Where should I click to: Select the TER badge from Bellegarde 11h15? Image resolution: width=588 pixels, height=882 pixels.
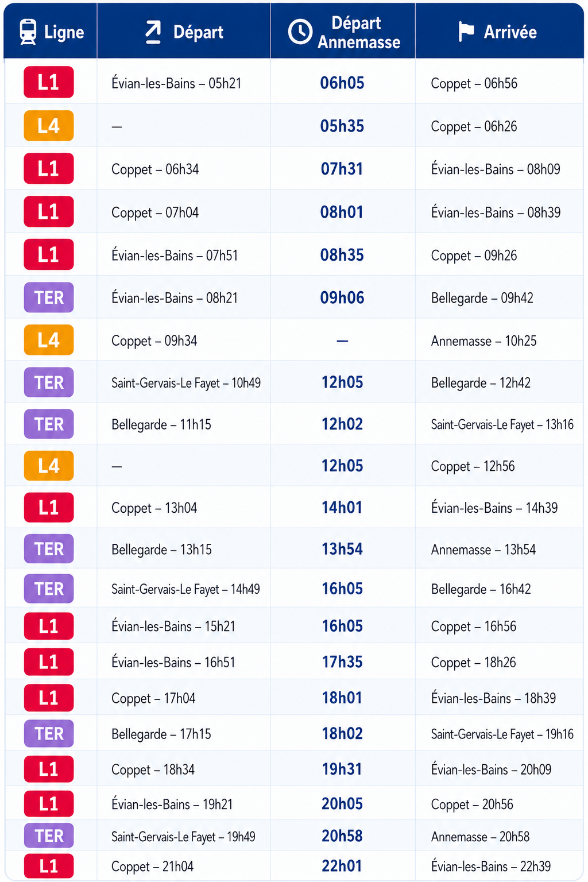(49, 424)
